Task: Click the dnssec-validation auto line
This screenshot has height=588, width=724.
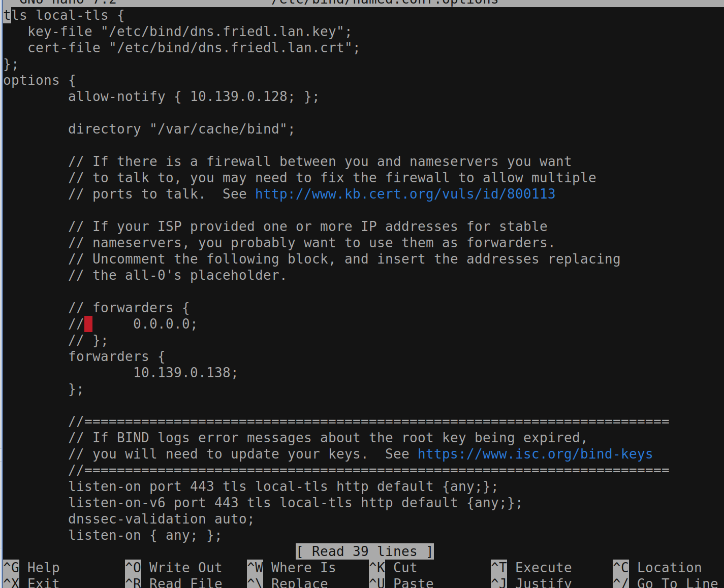Action: (x=161, y=519)
